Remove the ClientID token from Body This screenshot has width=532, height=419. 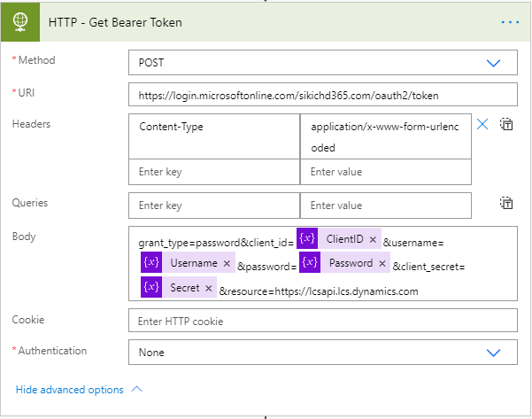(x=373, y=239)
